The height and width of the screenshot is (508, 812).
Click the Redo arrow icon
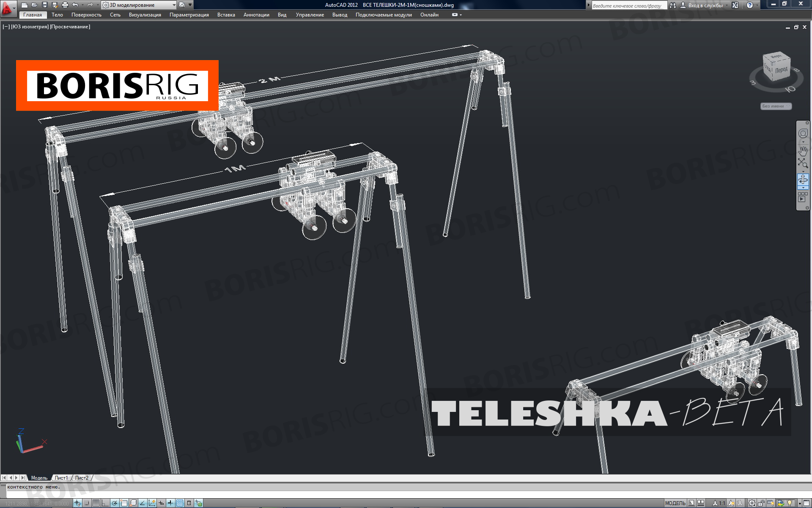(90, 5)
